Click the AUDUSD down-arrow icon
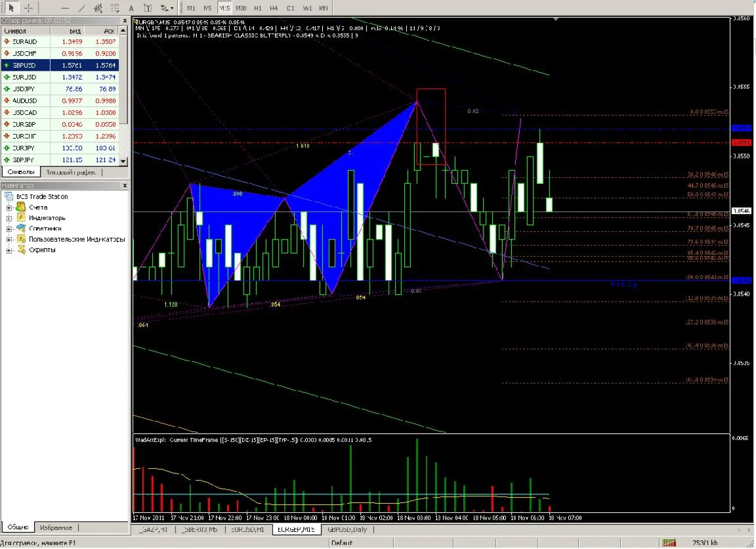 pyautogui.click(x=7, y=101)
